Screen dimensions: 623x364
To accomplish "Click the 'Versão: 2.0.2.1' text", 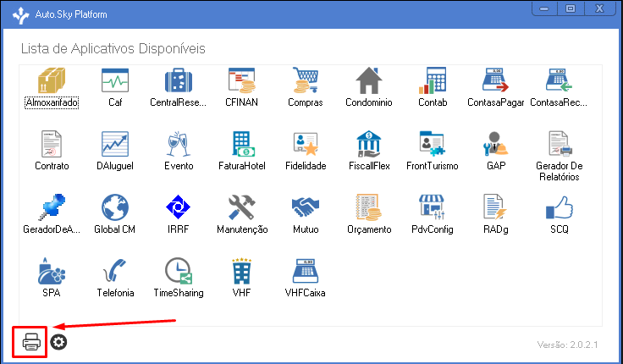I will [x=567, y=345].
